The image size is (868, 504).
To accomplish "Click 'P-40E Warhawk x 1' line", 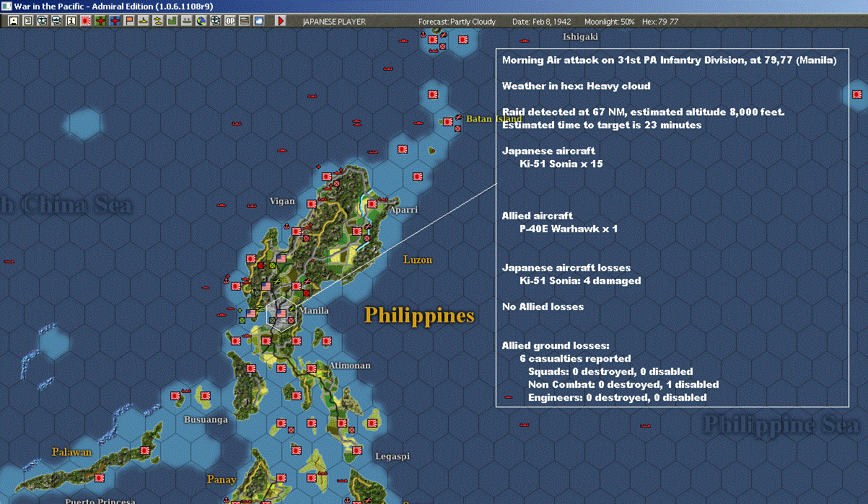I will tap(569, 229).
